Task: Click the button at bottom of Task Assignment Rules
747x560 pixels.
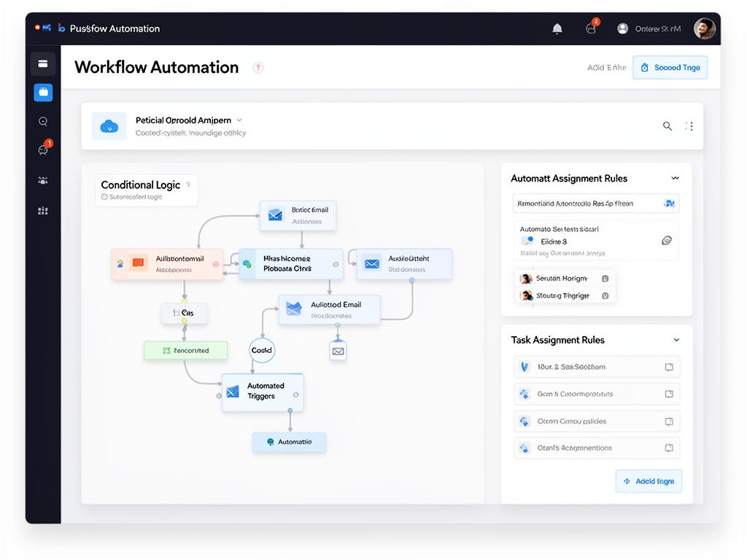Action: 649,481
